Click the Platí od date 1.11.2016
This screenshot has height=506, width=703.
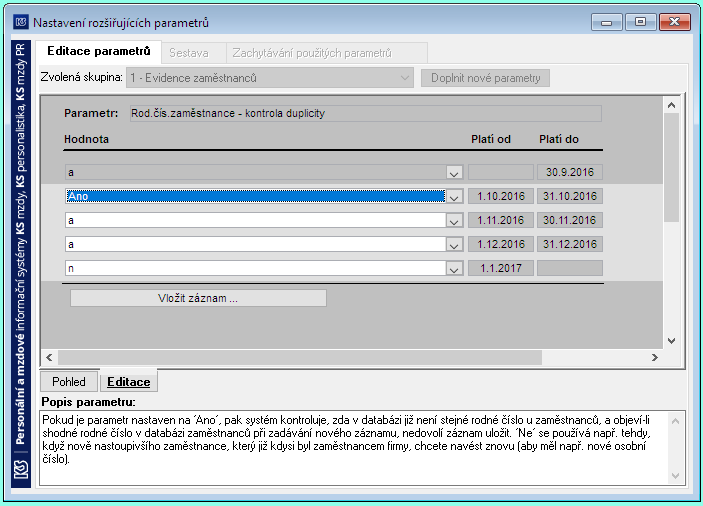click(501, 220)
